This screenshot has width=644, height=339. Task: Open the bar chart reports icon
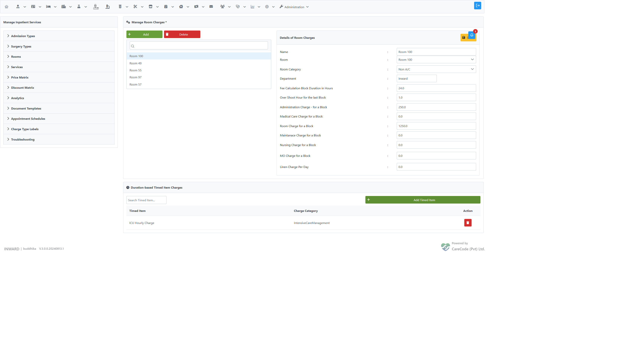(x=252, y=7)
